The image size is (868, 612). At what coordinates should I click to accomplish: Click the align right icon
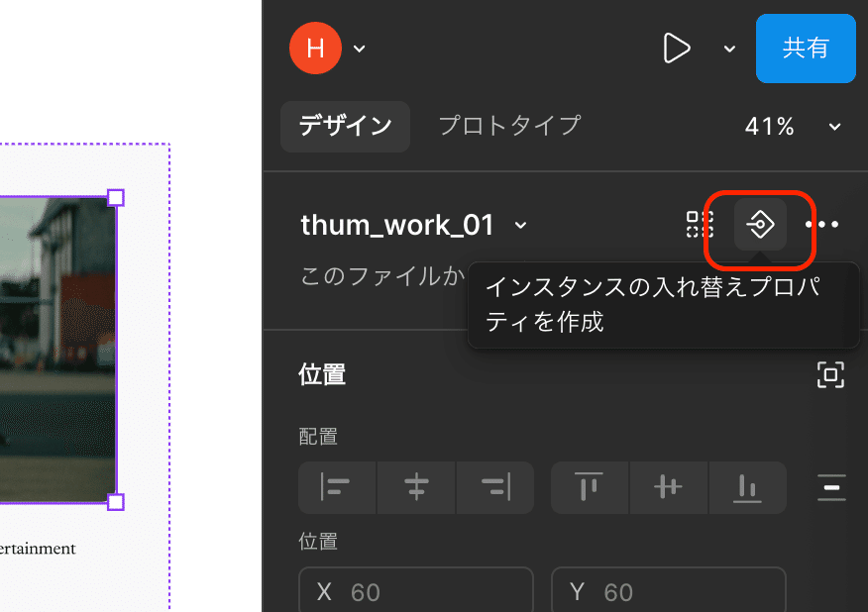494,487
